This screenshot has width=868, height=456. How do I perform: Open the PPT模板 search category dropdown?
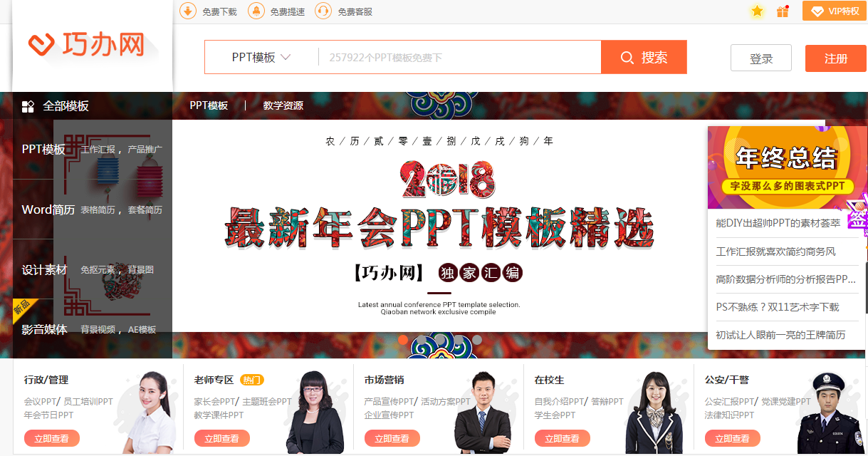[261, 57]
